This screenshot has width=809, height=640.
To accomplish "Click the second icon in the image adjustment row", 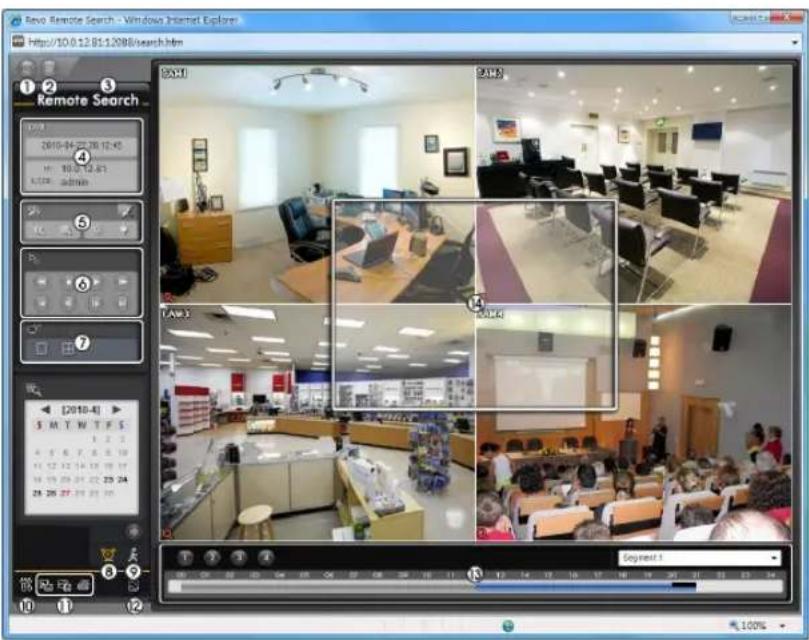I will pos(68,230).
